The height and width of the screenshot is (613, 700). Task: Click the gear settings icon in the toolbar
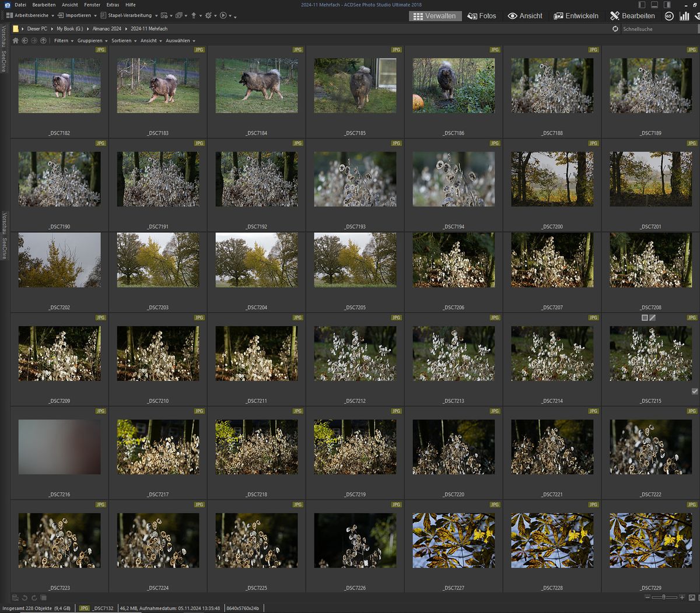(x=208, y=16)
